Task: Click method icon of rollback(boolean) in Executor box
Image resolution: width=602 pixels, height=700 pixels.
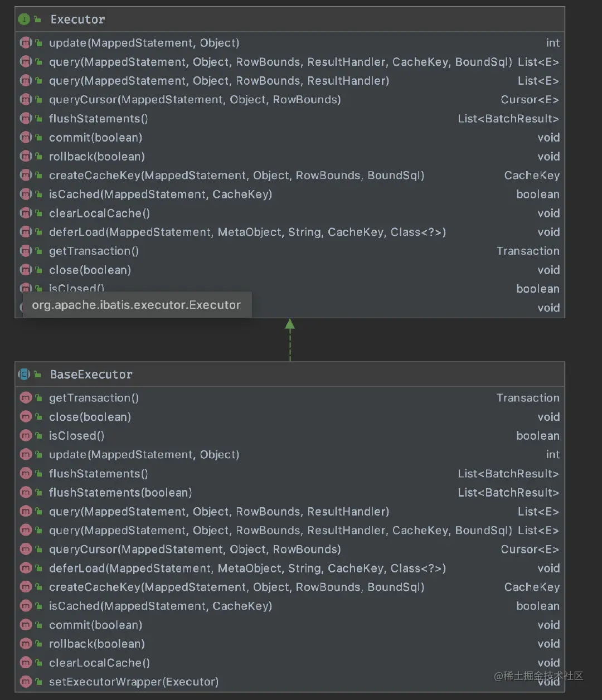Action: tap(26, 157)
